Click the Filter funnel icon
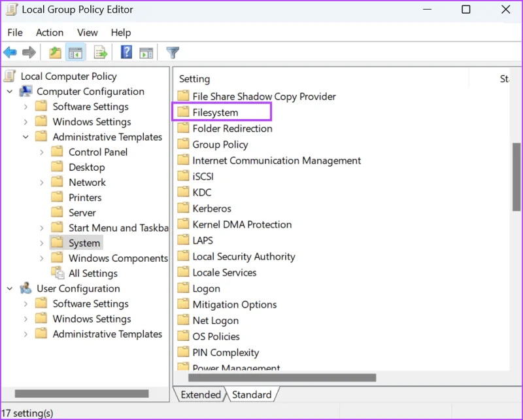 [x=173, y=52]
